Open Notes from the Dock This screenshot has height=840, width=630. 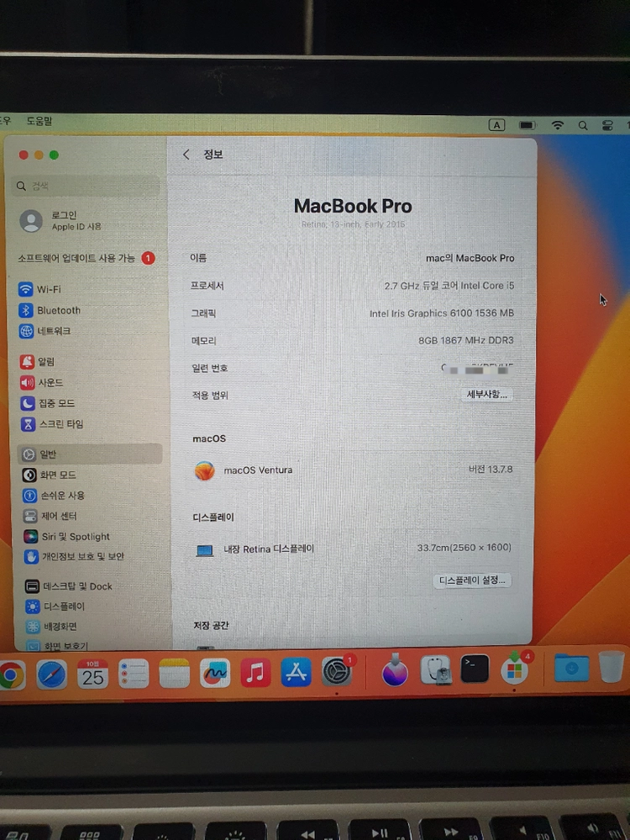point(175,673)
